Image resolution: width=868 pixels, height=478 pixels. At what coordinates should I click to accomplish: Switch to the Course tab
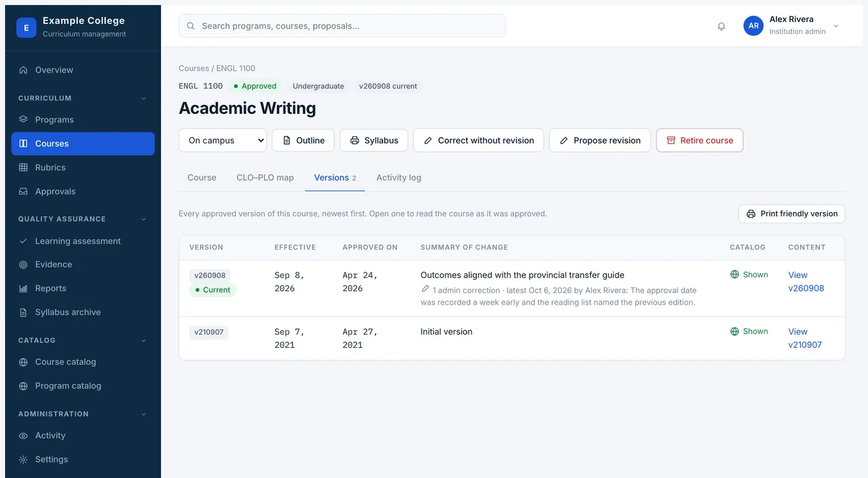[202, 178]
